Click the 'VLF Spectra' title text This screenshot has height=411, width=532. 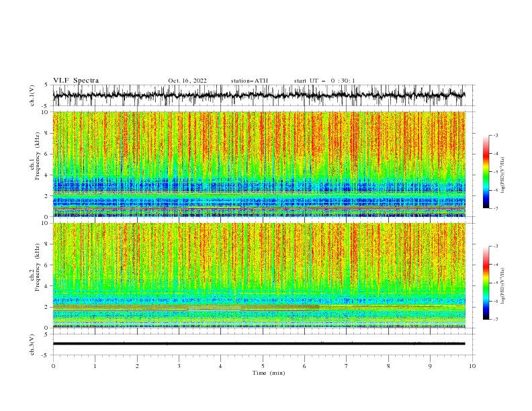(x=76, y=81)
